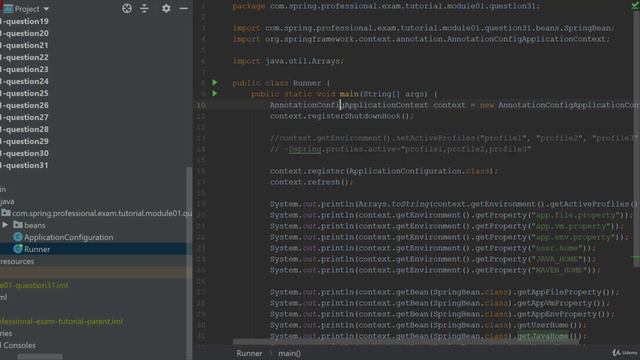The width and height of the screenshot is (640, 360).
Task: Click the "user.home" getProperty line
Action: pos(433,248)
